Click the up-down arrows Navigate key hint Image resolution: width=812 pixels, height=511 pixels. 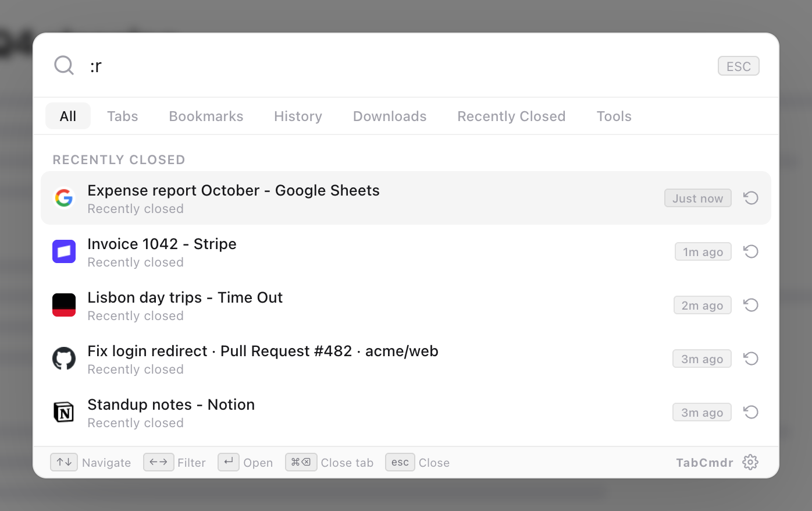point(64,462)
